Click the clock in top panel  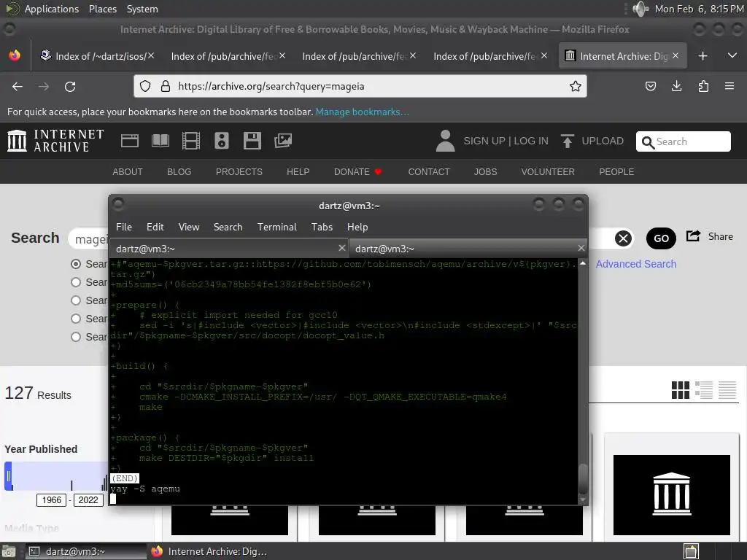click(700, 9)
